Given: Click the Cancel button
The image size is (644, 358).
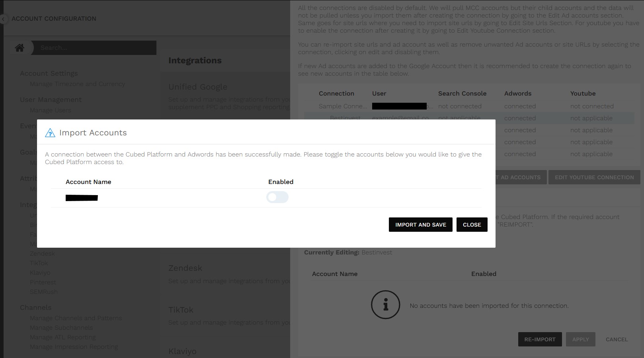Looking at the screenshot, I should coord(617,339).
